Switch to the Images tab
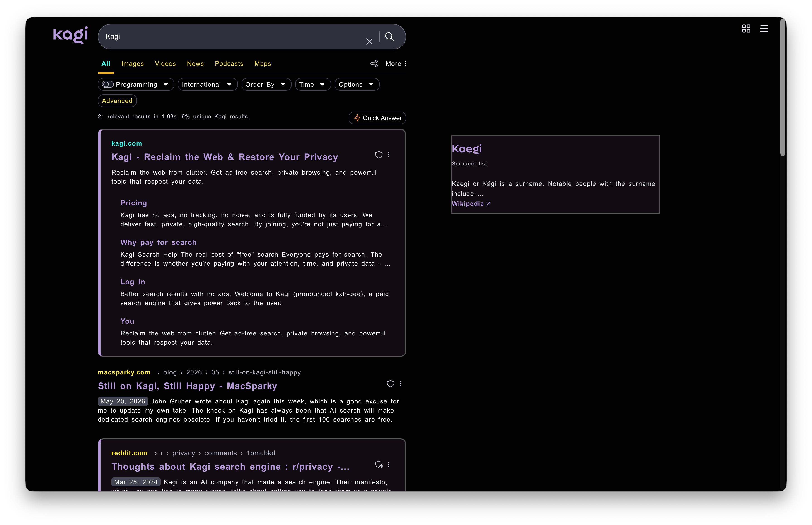812x525 pixels. tap(133, 64)
